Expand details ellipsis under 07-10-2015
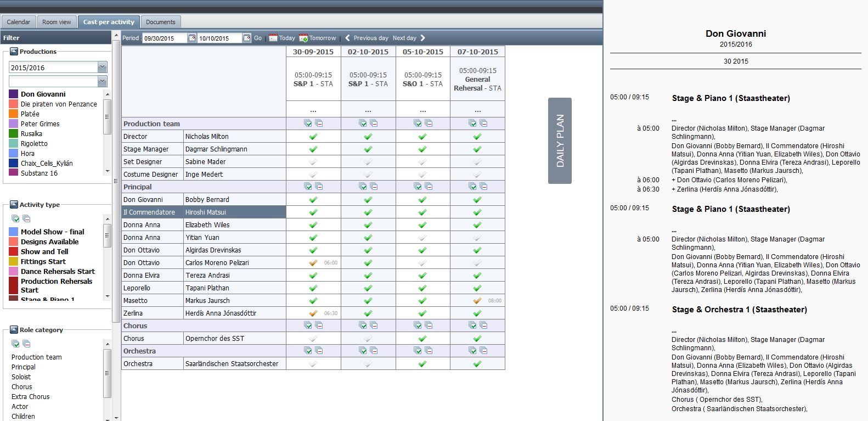 477,110
